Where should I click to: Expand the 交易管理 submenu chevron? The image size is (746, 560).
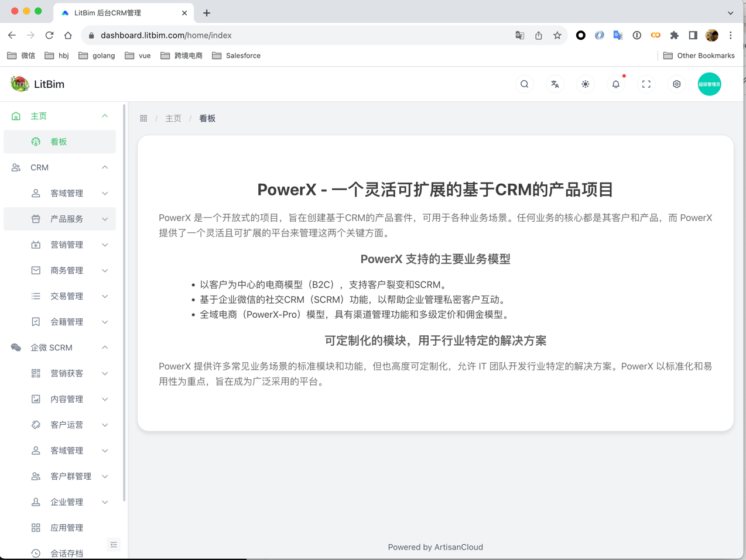[105, 296]
